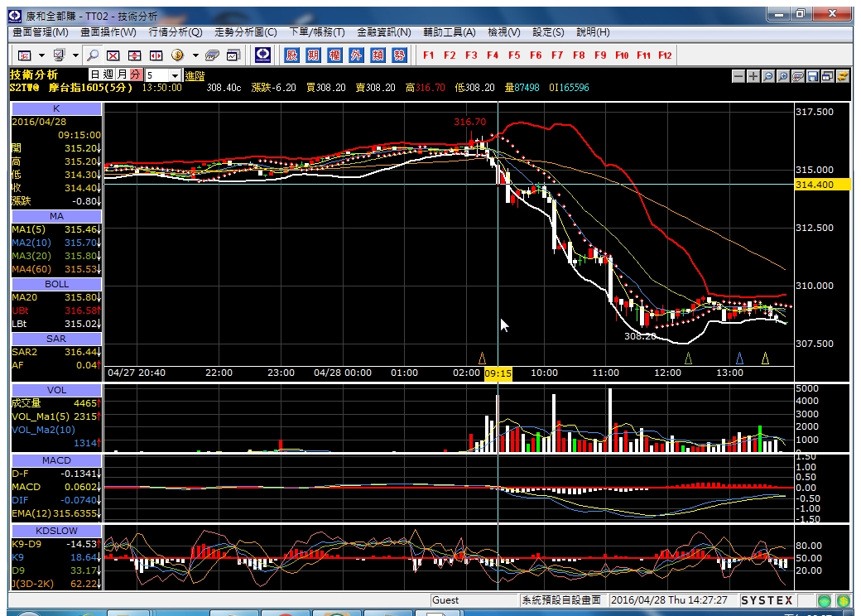Open the 畫面管理(M) menu
861x616 pixels.
coord(41,32)
